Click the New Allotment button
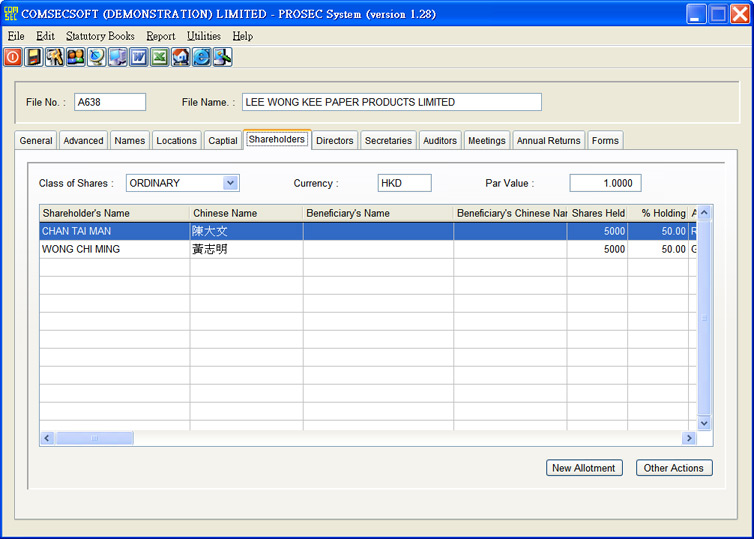 pos(585,468)
